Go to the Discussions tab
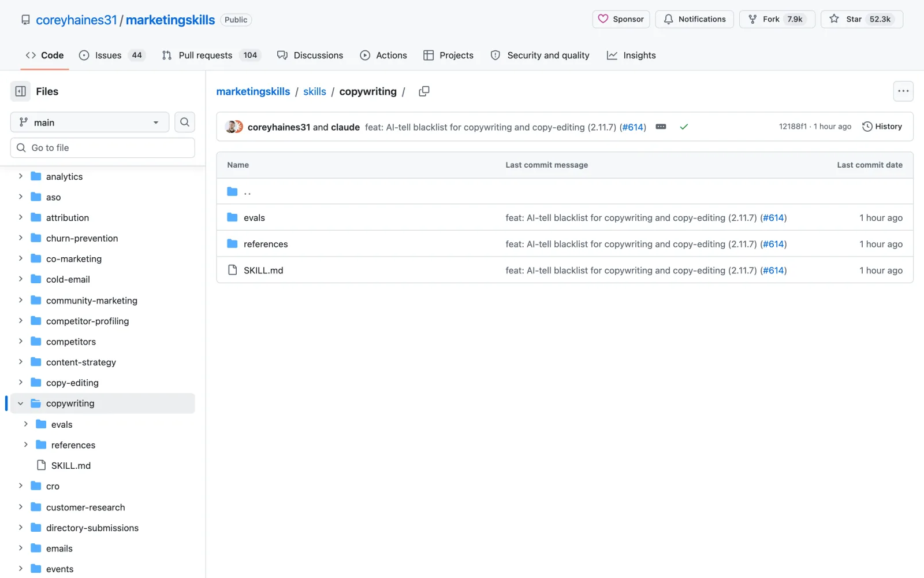This screenshot has height=578, width=924. (310, 55)
